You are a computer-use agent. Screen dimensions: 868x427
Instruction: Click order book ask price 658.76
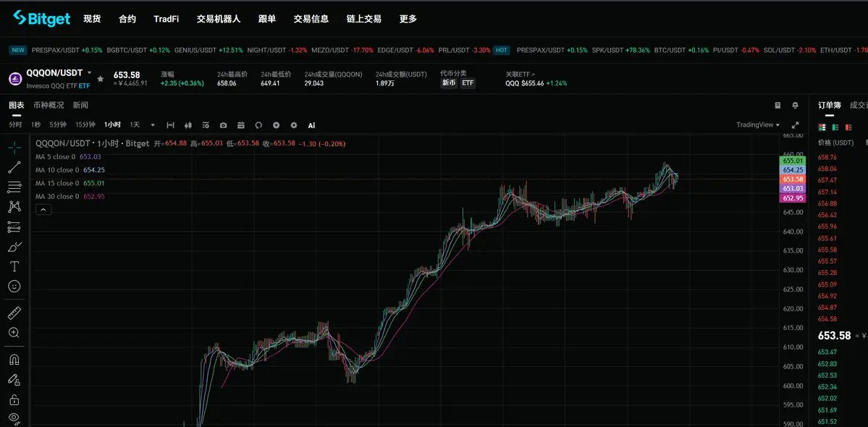coord(827,157)
